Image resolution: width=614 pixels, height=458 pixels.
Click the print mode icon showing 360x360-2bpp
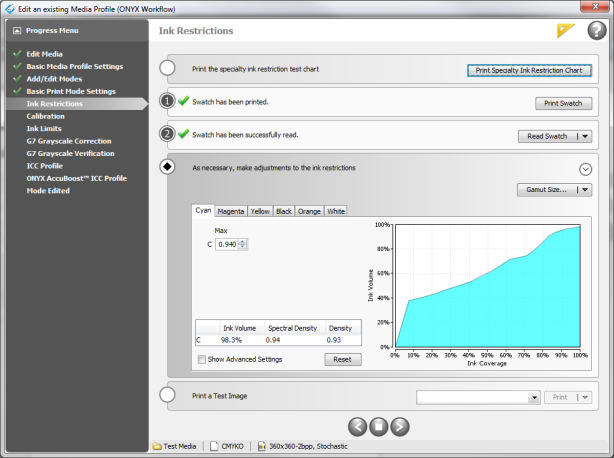263,446
